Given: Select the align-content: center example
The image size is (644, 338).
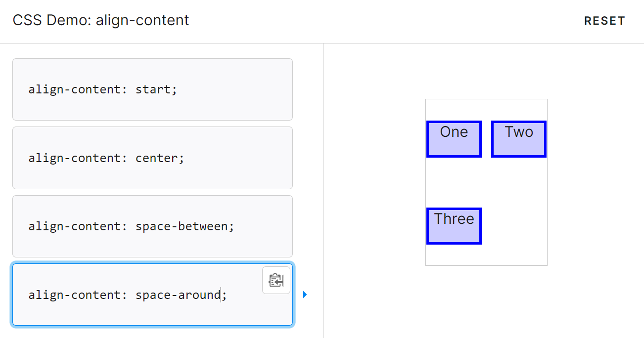Looking at the screenshot, I should (x=152, y=158).
